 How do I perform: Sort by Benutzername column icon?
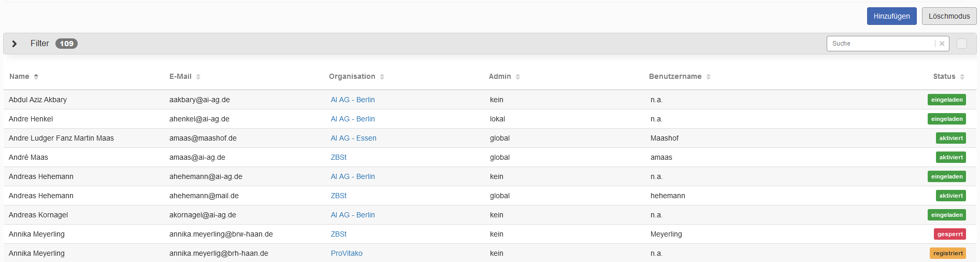(x=708, y=77)
